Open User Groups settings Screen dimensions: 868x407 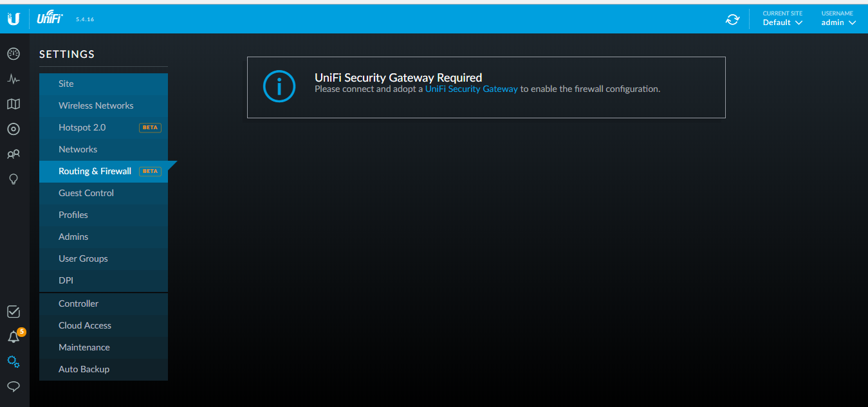(104, 258)
